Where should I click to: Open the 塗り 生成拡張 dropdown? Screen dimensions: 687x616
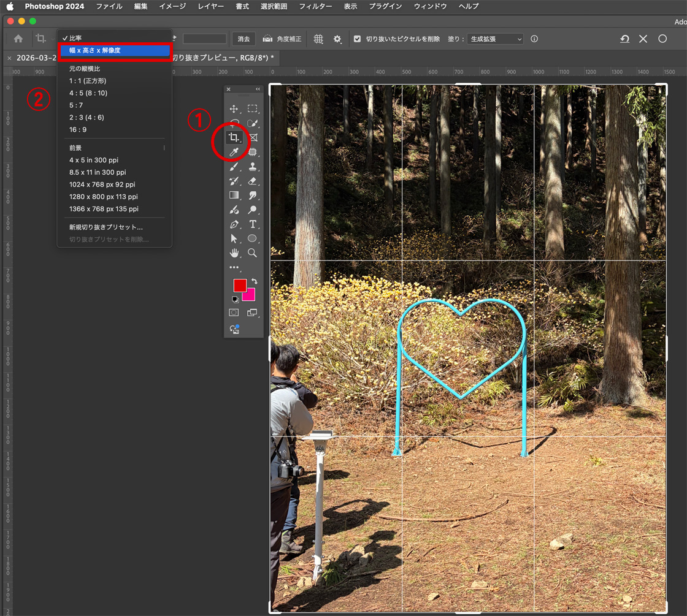[x=495, y=39]
